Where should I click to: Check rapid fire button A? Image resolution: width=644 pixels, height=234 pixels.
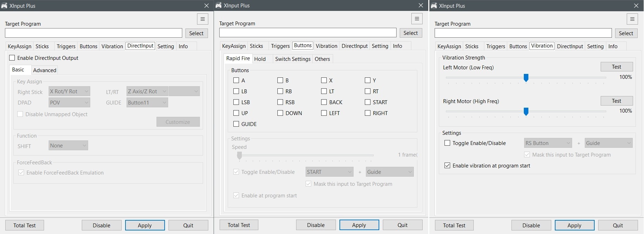pyautogui.click(x=236, y=80)
